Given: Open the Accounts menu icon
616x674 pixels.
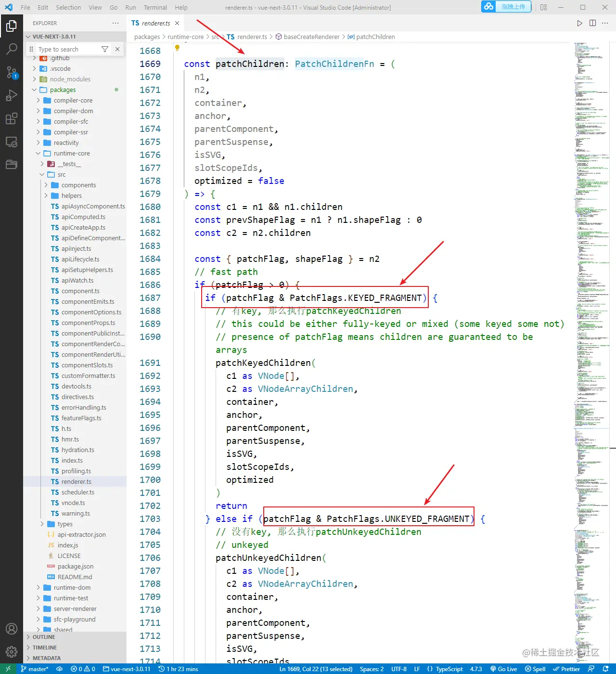Looking at the screenshot, I should tap(12, 629).
